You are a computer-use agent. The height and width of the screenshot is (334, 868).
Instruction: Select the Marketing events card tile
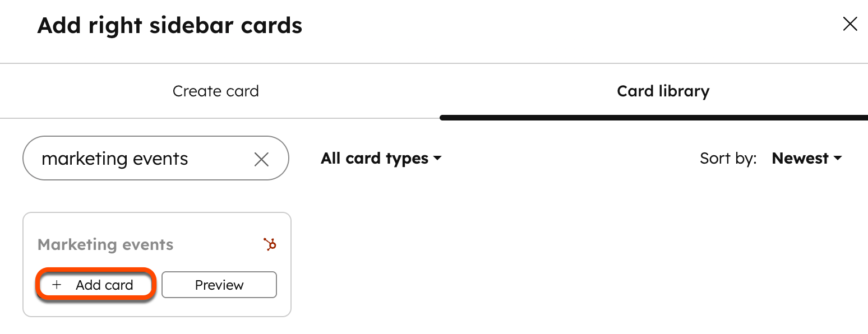(x=156, y=263)
